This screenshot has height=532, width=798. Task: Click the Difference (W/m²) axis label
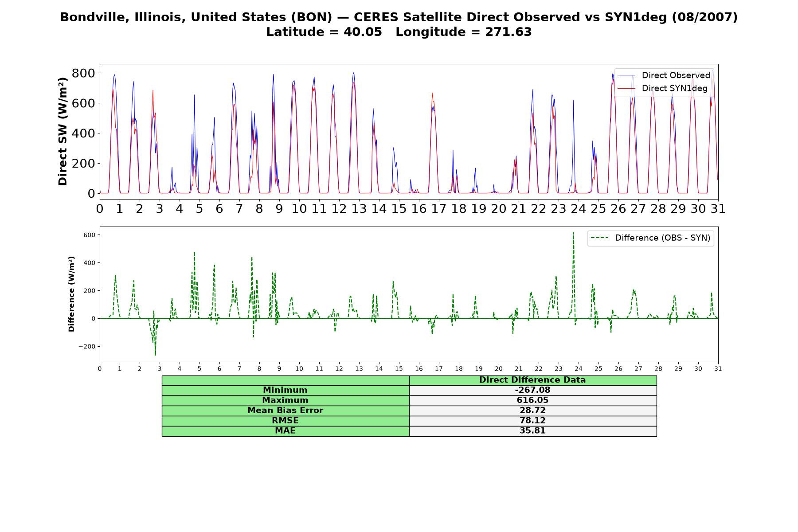pyautogui.click(x=71, y=294)
